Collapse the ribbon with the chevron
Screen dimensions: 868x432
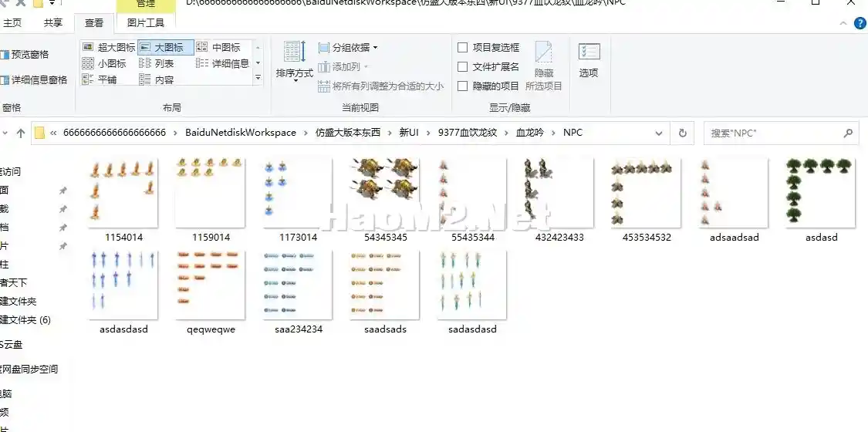click(843, 23)
